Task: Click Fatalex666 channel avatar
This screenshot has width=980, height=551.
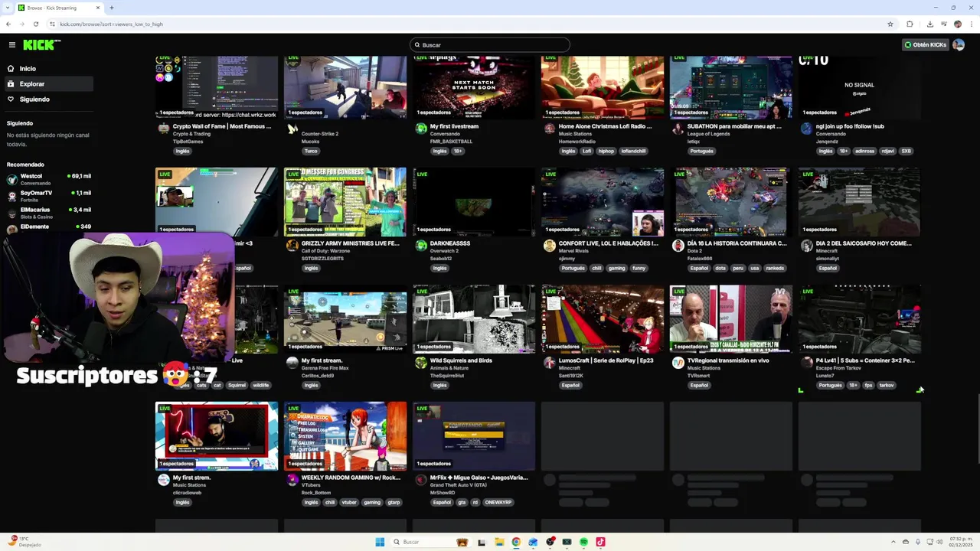Action: (678, 246)
